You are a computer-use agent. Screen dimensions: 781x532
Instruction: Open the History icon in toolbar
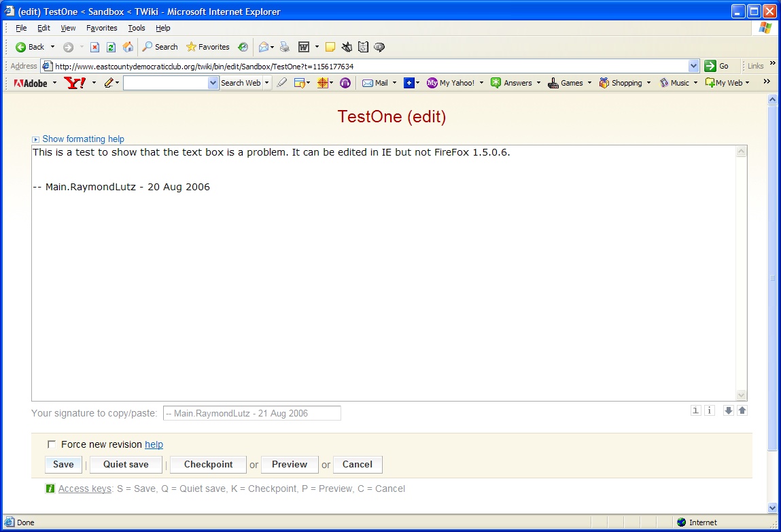243,47
